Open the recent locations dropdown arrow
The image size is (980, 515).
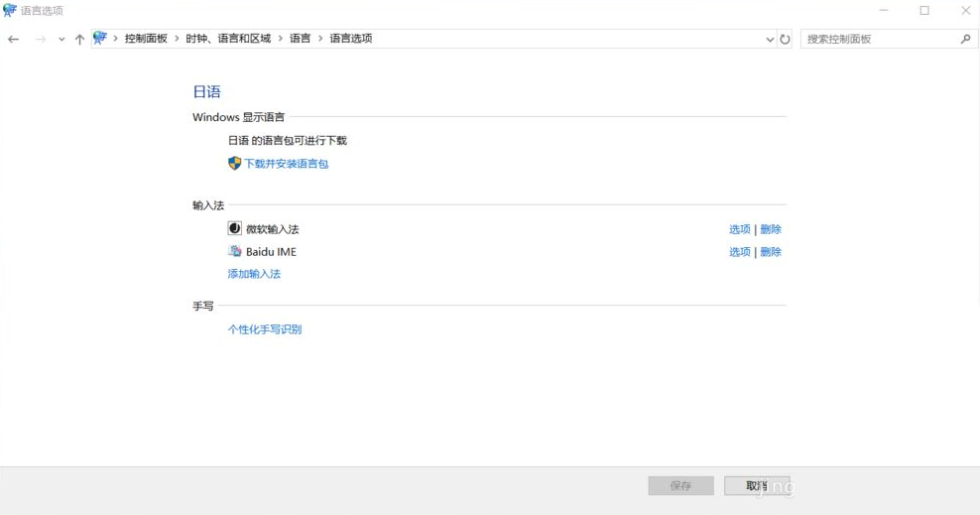61,39
